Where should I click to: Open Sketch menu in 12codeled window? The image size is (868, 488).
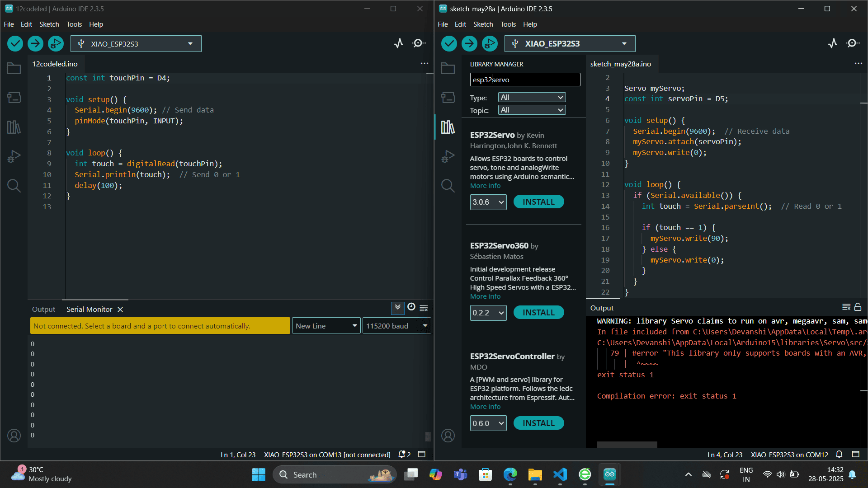pos(49,24)
